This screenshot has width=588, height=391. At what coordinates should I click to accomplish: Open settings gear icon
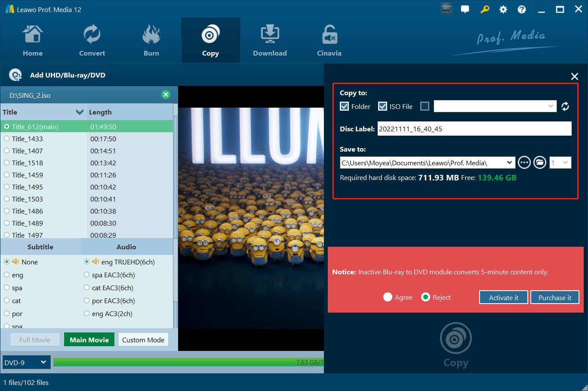[x=503, y=9]
